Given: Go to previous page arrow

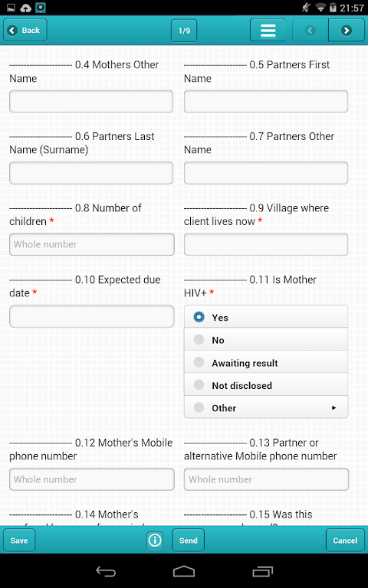Looking at the screenshot, I should (310, 31).
